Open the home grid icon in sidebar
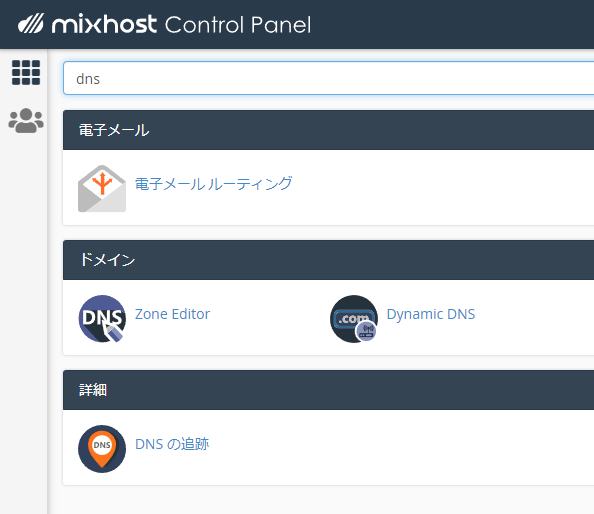Viewport: 594px width, 514px height. [x=26, y=72]
